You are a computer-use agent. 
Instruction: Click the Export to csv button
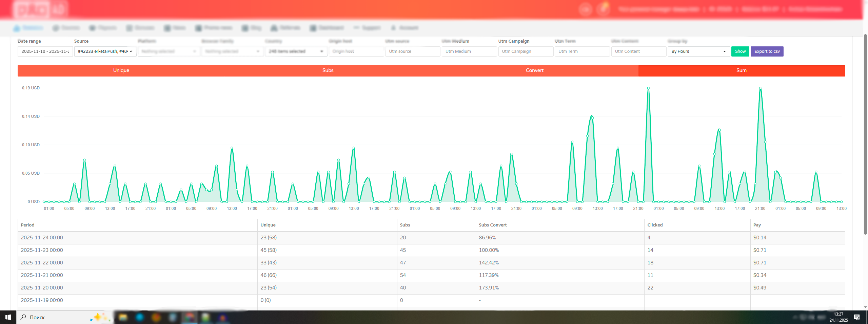[767, 51]
